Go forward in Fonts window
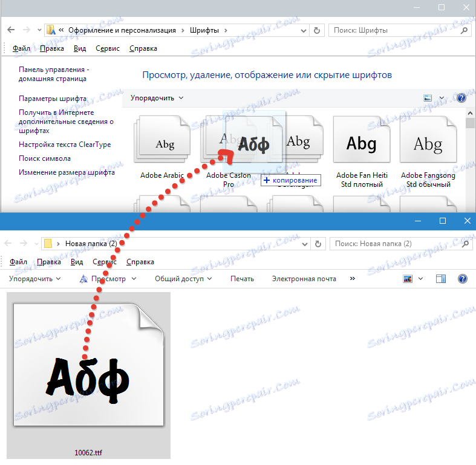This screenshot has width=476, height=465. (x=27, y=30)
